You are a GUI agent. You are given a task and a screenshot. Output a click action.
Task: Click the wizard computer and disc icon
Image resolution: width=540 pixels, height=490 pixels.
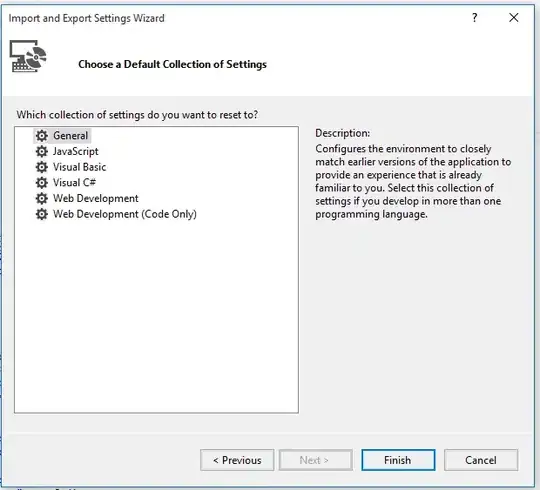(28, 56)
